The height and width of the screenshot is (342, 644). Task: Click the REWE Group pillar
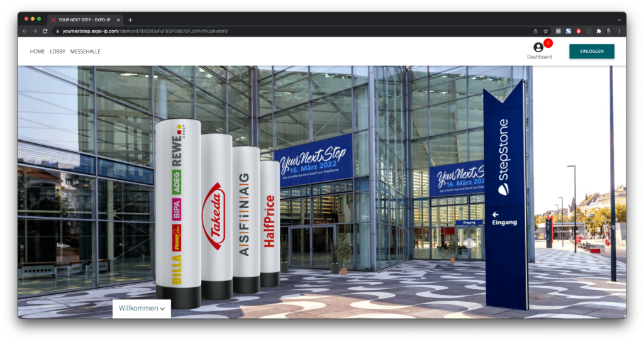178,214
